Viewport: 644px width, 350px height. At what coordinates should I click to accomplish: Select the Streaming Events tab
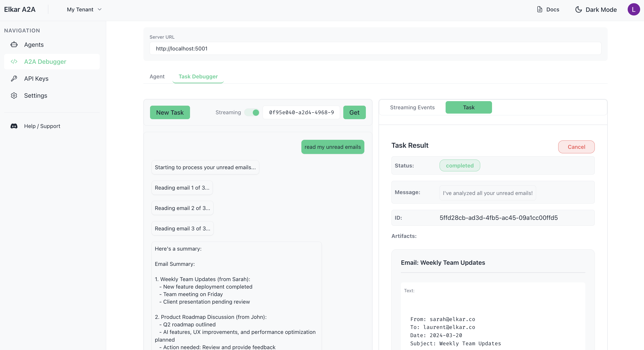click(412, 107)
